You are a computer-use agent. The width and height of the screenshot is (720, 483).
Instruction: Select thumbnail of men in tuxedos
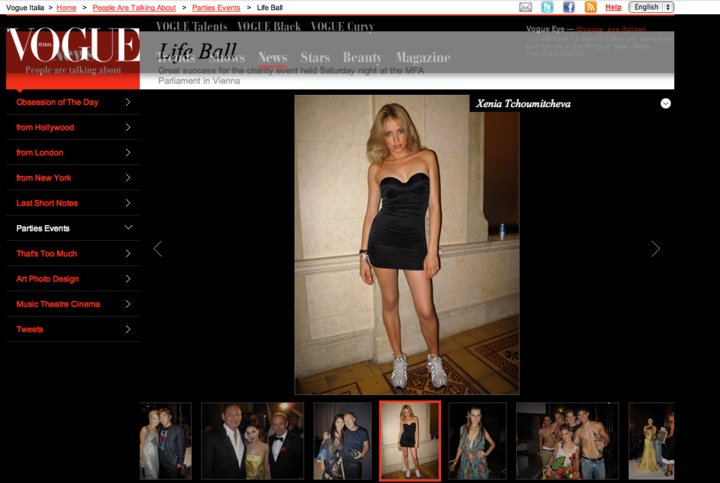[253, 441]
